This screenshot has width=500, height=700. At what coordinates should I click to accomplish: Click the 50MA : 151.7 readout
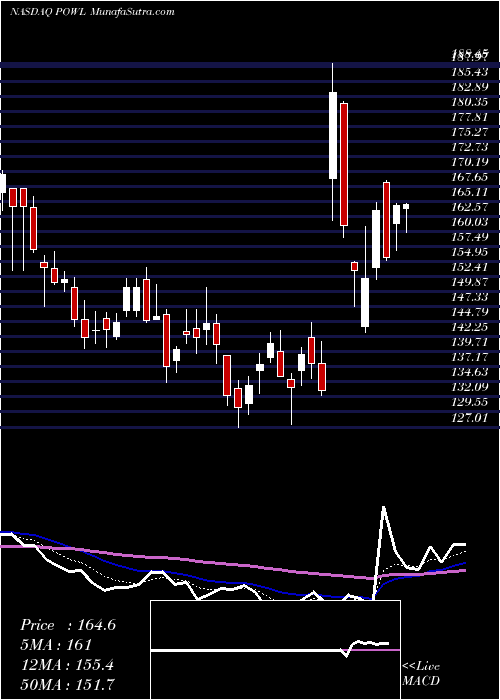(x=67, y=684)
